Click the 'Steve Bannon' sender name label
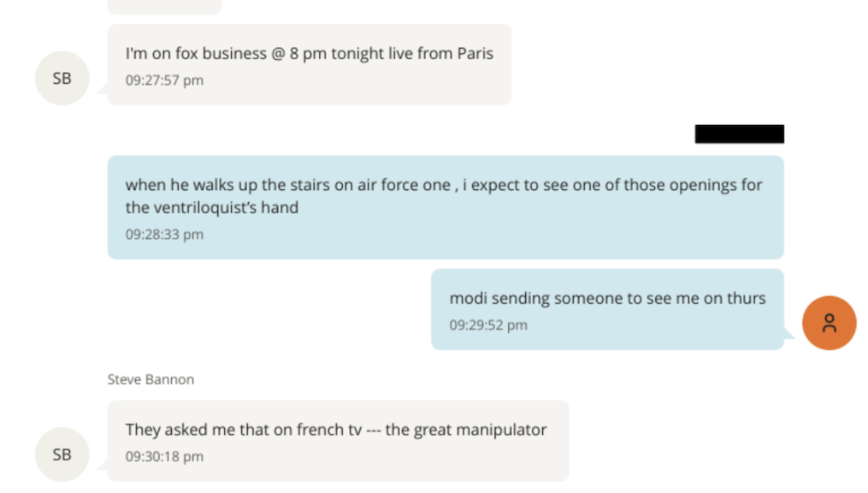The image size is (868, 493). tap(151, 379)
